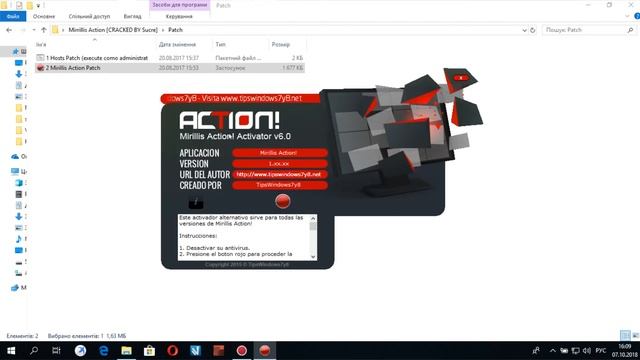This screenshot has height=360, width=640.
Task: Click the Mirillis Action Patch file icon
Action: point(40,68)
